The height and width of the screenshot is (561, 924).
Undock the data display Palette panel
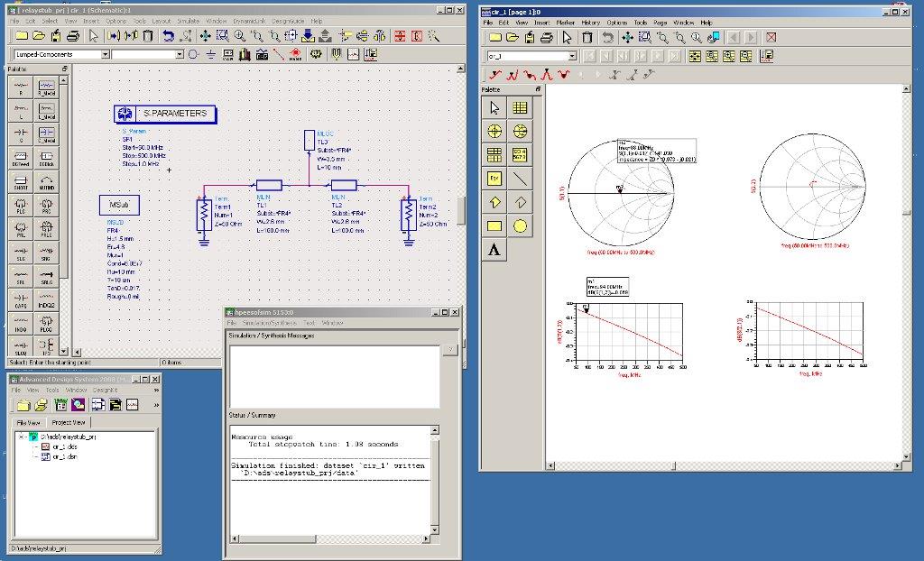[x=538, y=89]
